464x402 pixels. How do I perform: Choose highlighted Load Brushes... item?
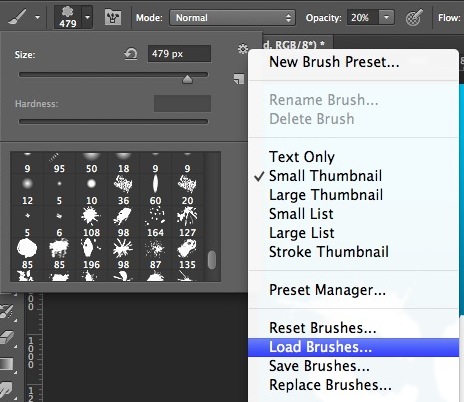pos(353,347)
